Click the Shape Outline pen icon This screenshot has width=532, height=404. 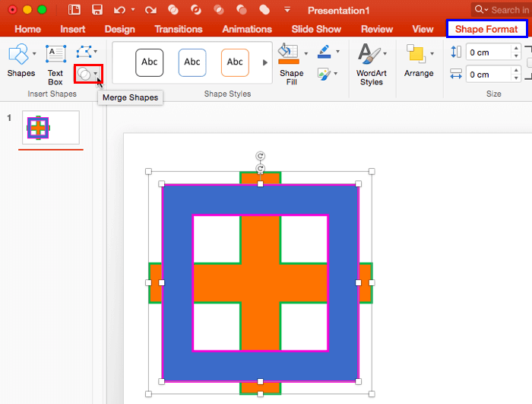[x=325, y=52]
